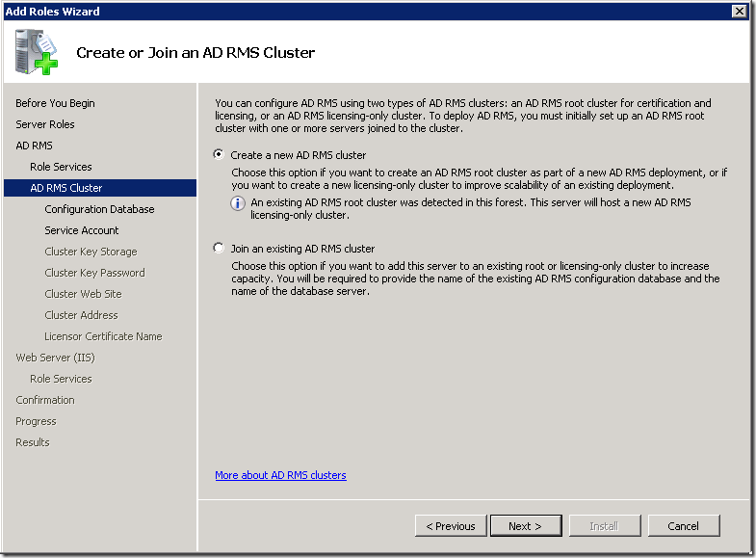The width and height of the screenshot is (756, 558).
Task: Select the Results step
Action: 33,442
